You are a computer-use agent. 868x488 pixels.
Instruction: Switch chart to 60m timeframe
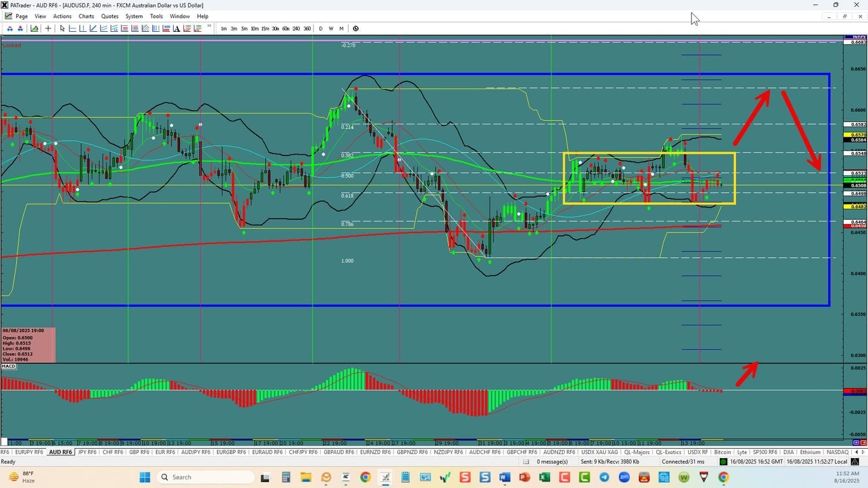[x=286, y=29]
